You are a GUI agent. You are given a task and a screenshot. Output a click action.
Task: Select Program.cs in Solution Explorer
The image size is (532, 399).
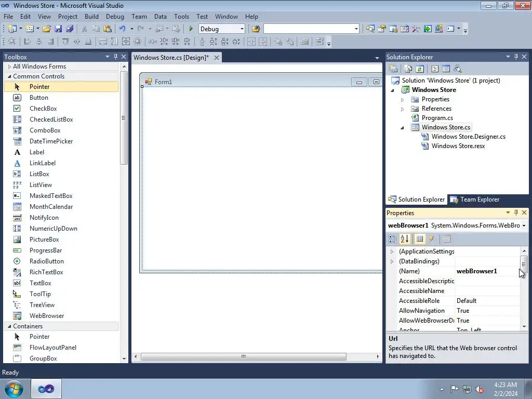click(x=437, y=118)
